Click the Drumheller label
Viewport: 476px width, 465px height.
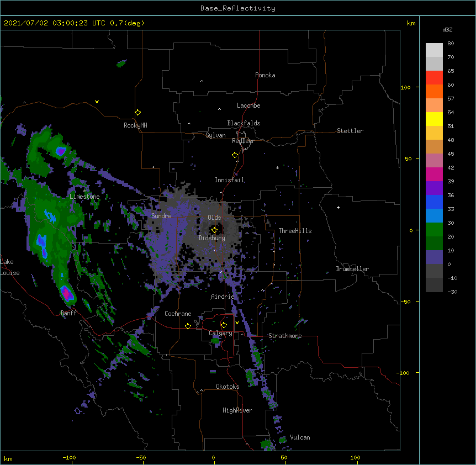[x=352, y=268]
